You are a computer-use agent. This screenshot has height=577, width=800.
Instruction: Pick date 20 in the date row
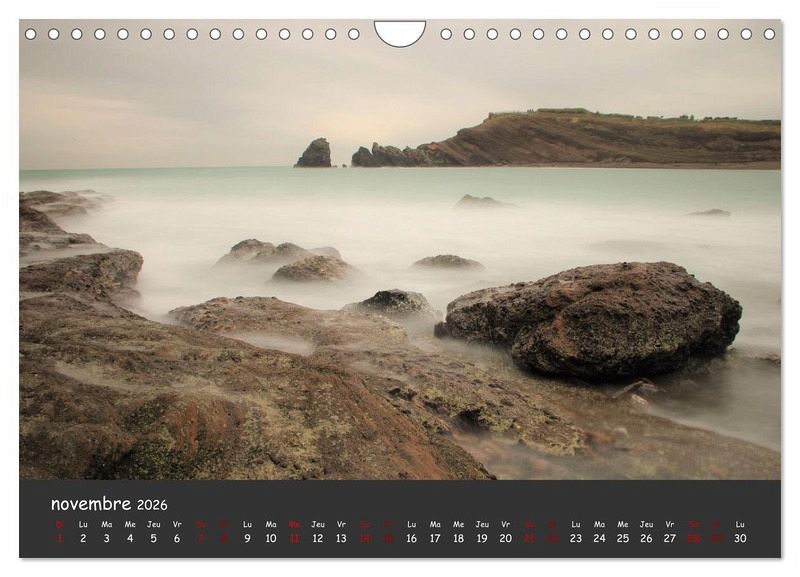(x=505, y=538)
